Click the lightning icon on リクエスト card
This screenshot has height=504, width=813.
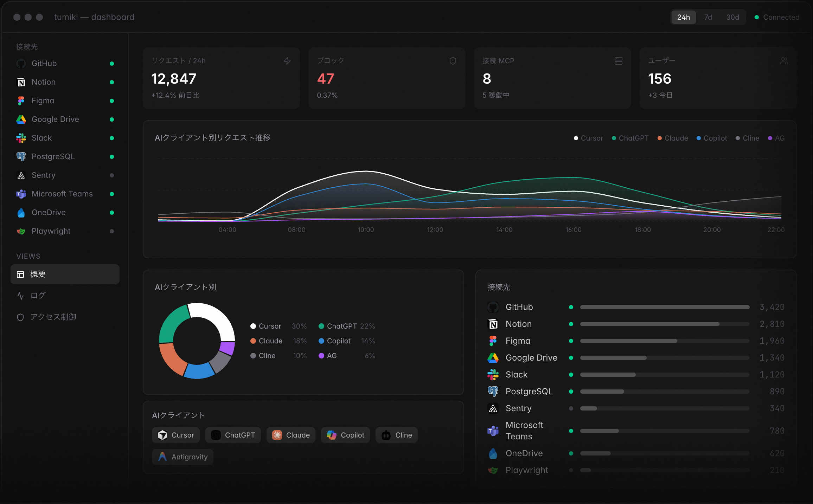click(287, 61)
